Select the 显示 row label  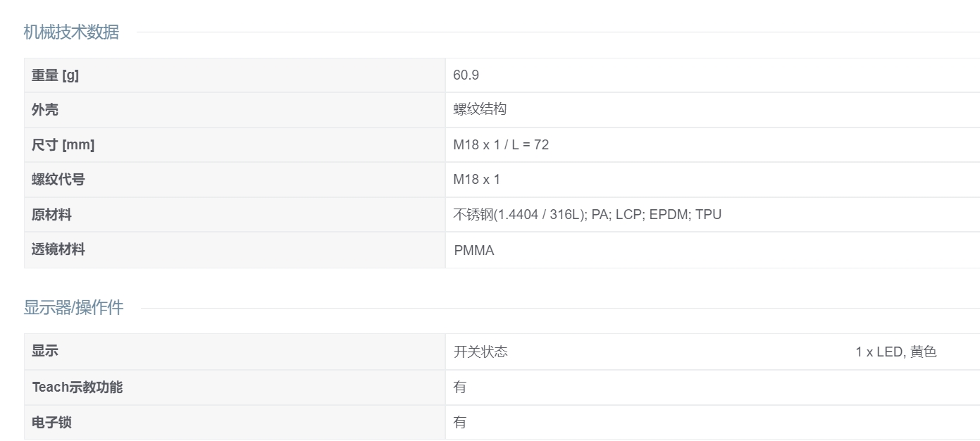coord(44,352)
